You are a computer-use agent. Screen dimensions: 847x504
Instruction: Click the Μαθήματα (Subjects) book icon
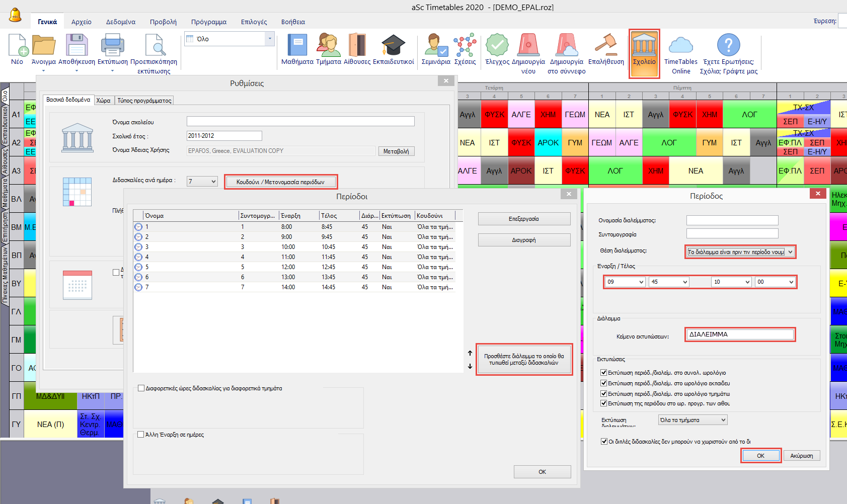click(297, 46)
